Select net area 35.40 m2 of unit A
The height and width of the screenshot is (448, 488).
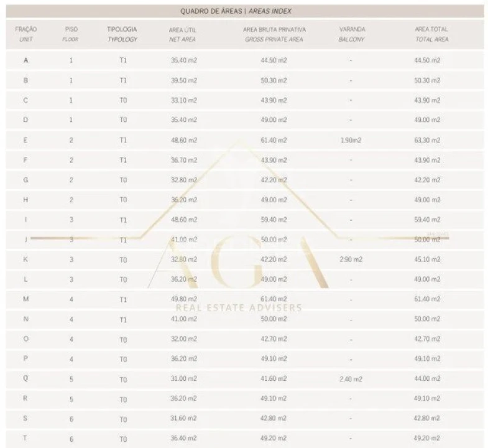coord(184,60)
